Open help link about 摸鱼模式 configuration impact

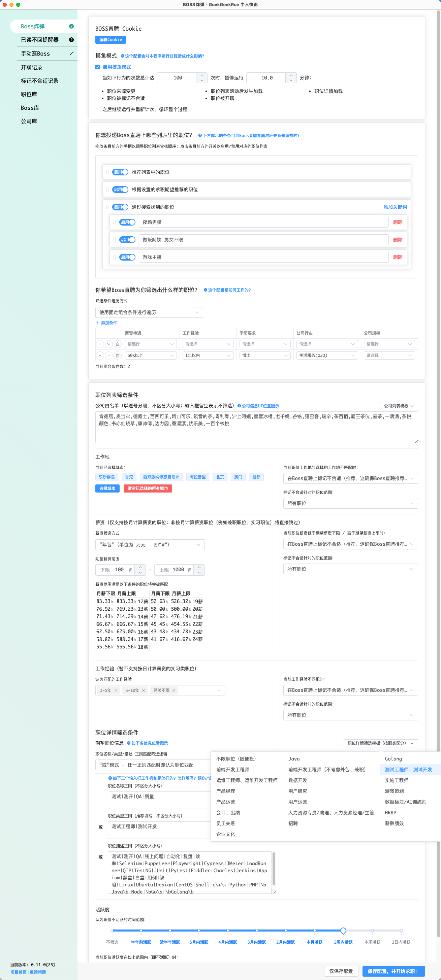click(x=162, y=56)
